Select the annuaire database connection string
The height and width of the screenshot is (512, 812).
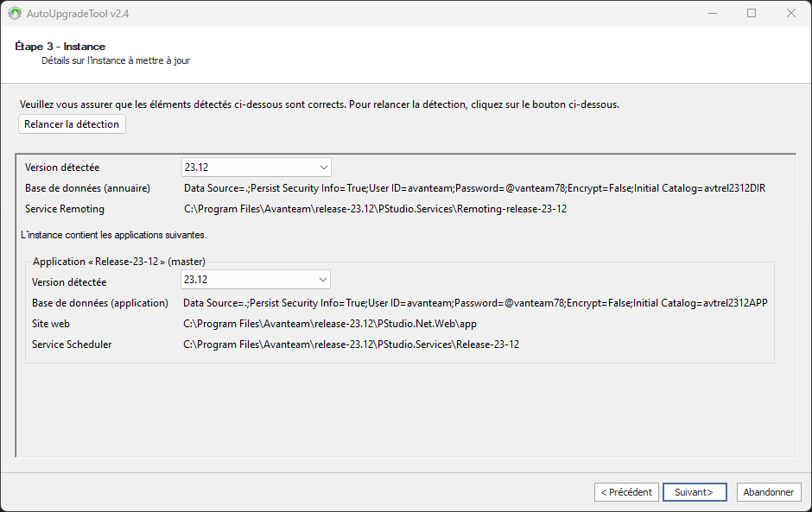475,188
